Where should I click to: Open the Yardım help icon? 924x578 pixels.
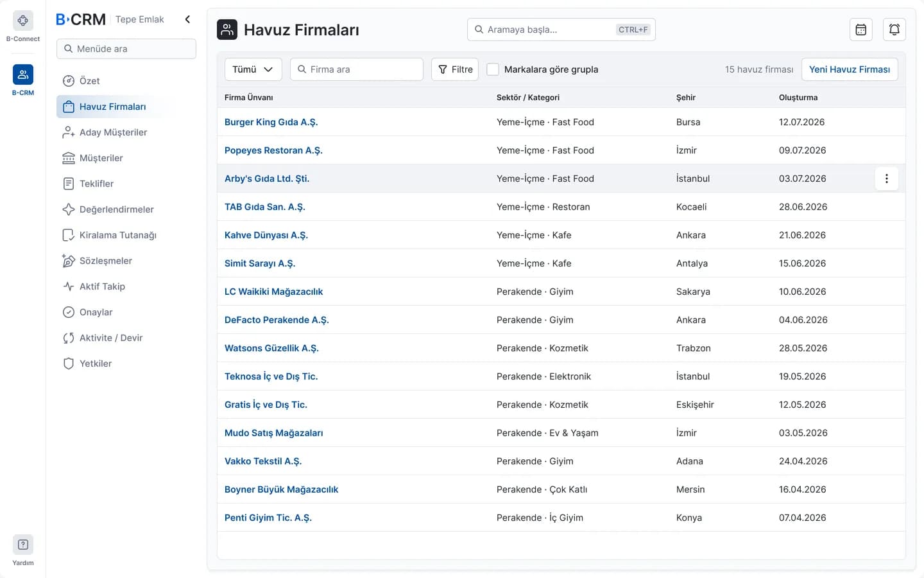[x=23, y=545]
